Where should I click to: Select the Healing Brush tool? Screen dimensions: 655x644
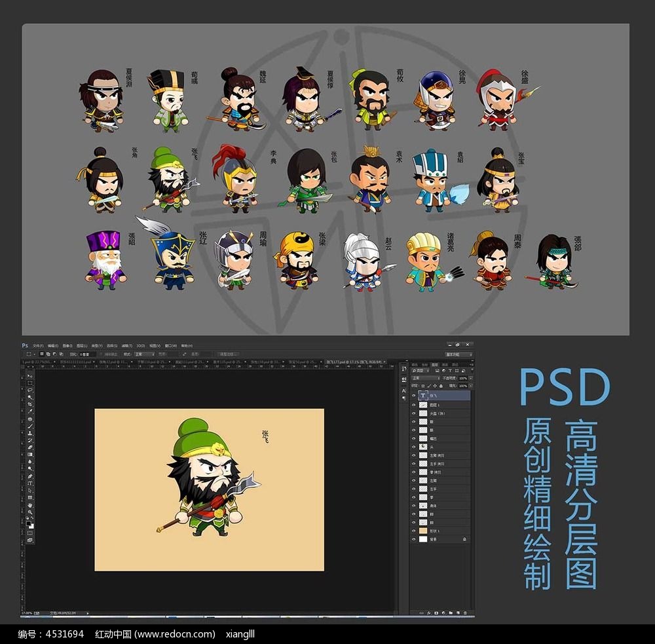[x=30, y=419]
